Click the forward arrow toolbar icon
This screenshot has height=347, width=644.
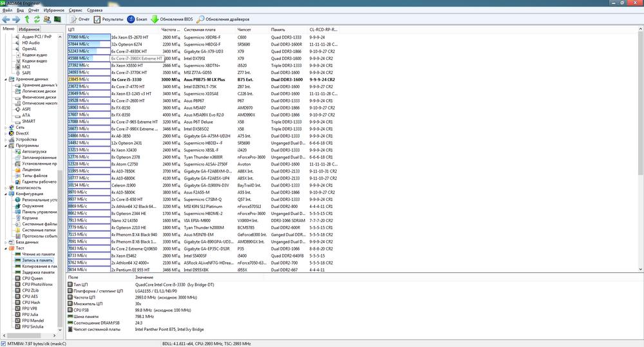click(x=16, y=19)
